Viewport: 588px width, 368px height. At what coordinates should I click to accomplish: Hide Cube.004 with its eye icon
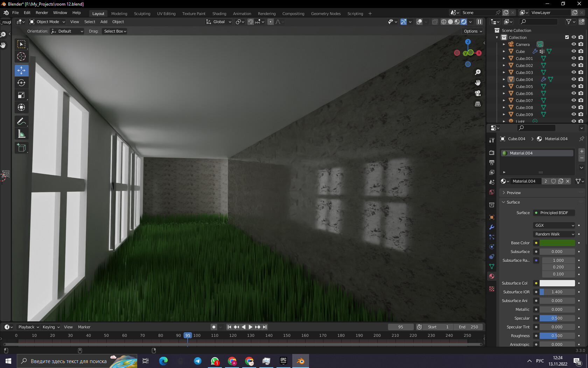coord(574,80)
